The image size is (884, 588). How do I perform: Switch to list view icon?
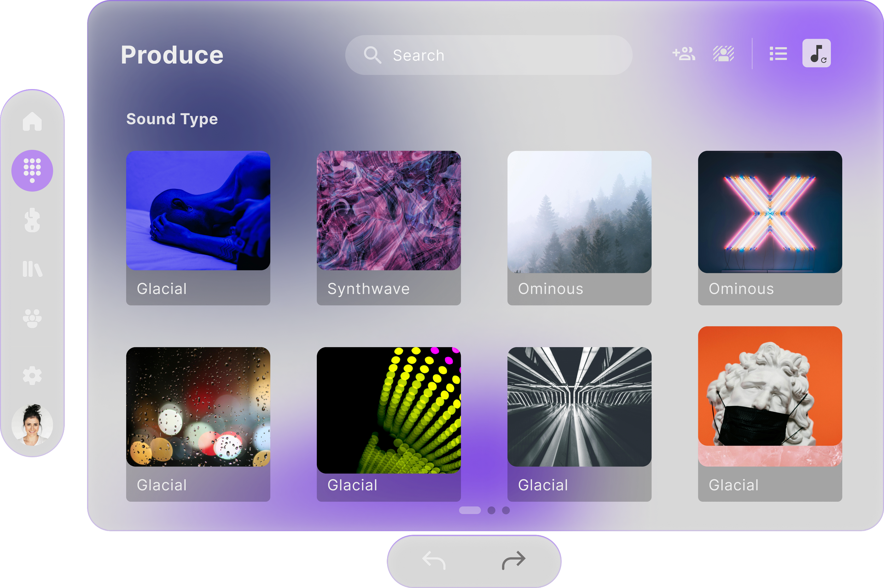pos(778,54)
